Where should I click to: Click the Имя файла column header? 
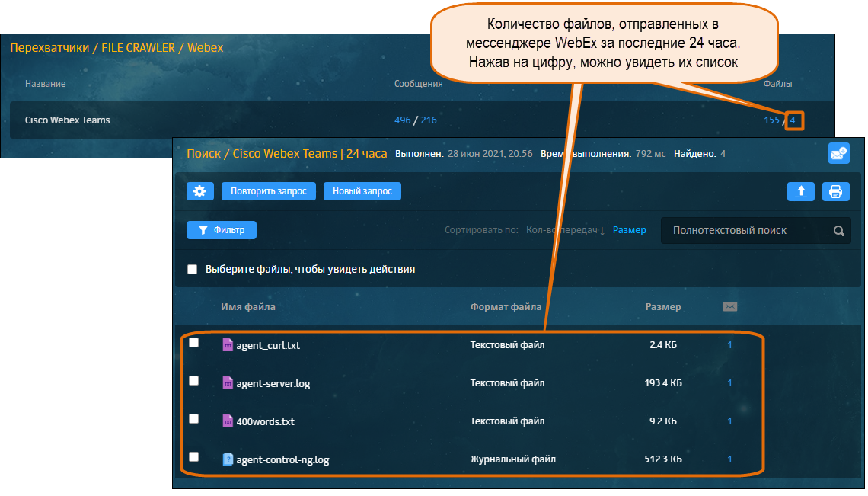click(248, 306)
